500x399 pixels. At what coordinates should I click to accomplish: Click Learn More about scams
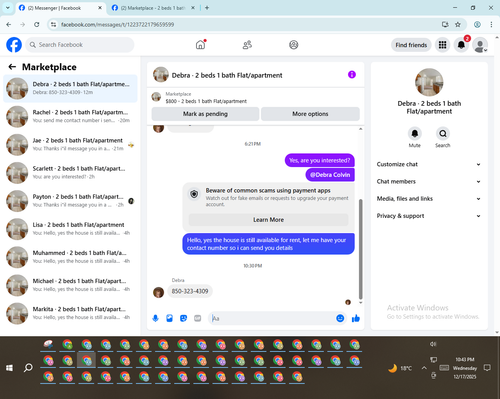point(269,220)
